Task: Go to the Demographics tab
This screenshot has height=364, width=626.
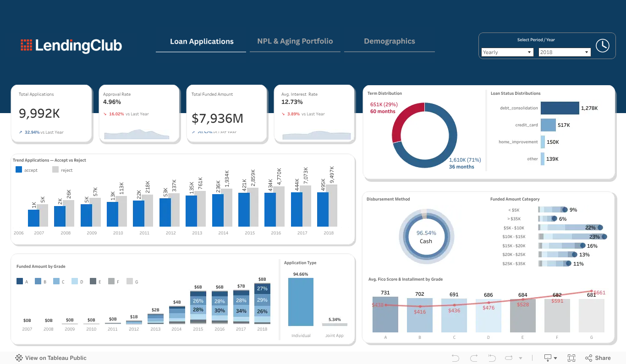Action: pos(390,41)
